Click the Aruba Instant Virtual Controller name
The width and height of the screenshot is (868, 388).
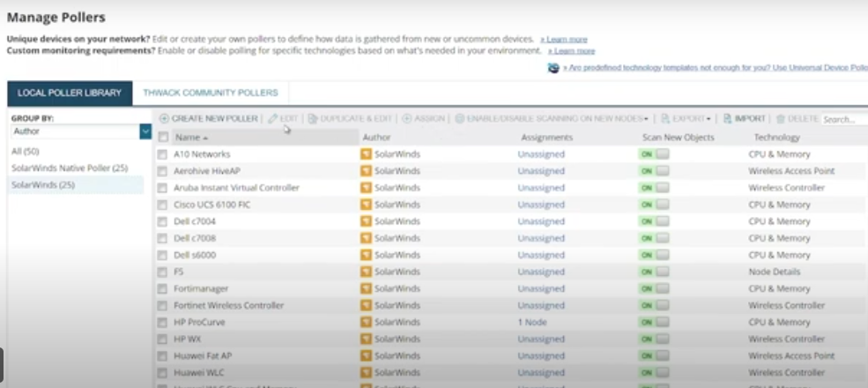pos(236,188)
